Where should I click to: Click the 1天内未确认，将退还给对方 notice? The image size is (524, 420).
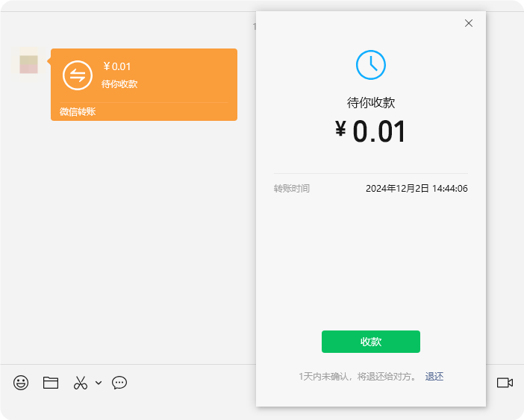[x=358, y=377]
